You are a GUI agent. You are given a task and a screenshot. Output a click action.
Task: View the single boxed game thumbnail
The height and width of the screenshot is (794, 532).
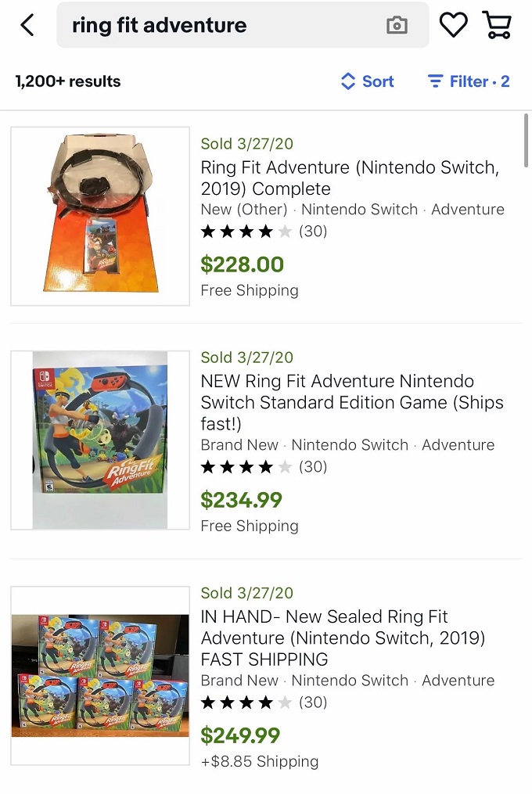pos(100,440)
